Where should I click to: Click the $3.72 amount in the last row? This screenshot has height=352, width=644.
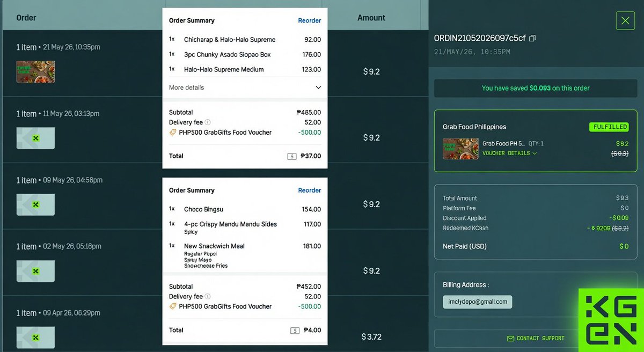click(x=371, y=337)
